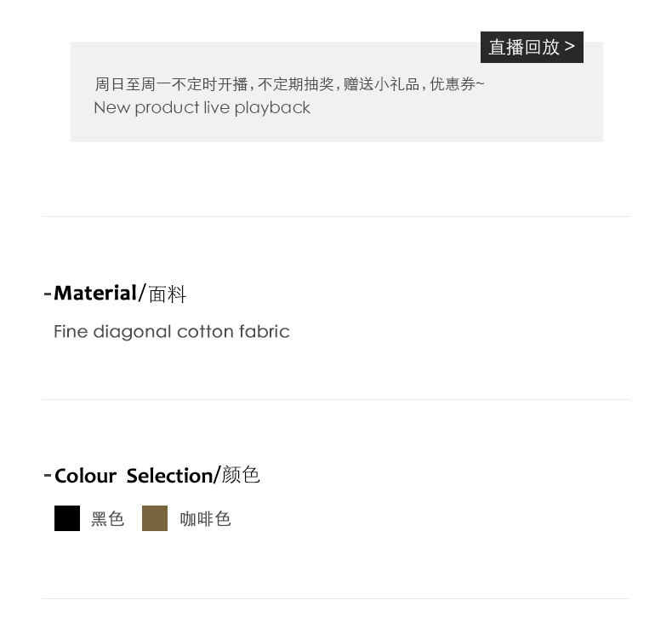Select the coffee brown colour swatch

155,518
